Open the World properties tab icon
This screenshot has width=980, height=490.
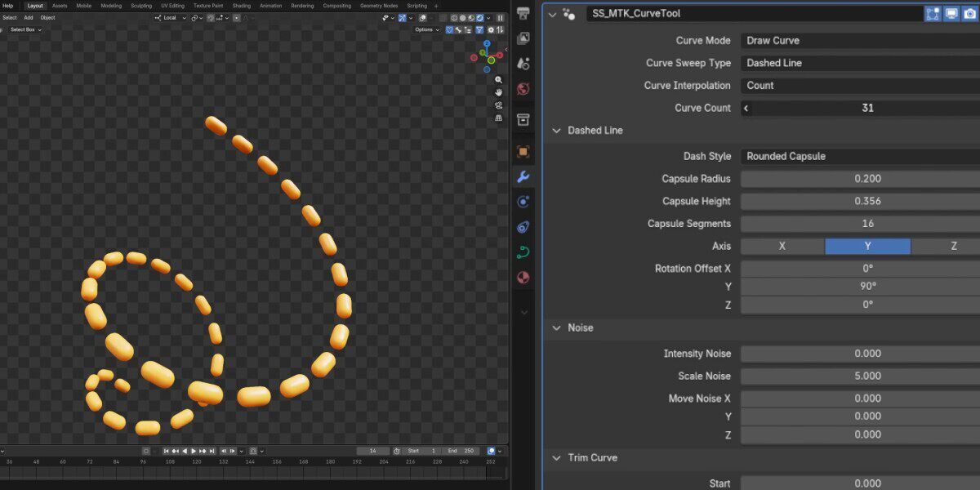point(523,89)
